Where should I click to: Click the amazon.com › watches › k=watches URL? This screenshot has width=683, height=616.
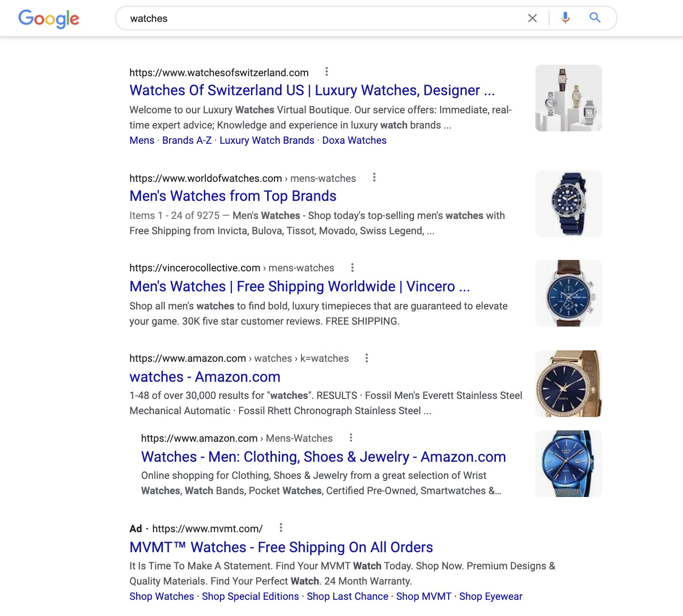point(239,358)
